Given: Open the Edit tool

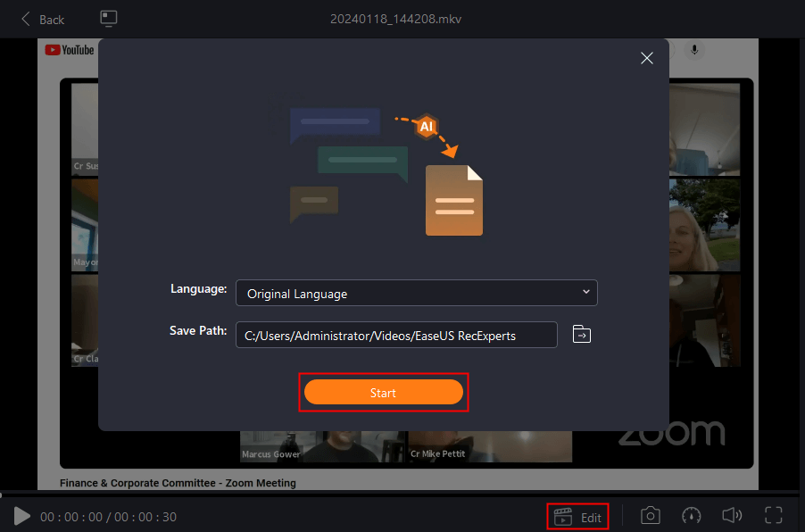Looking at the screenshot, I should [x=578, y=517].
